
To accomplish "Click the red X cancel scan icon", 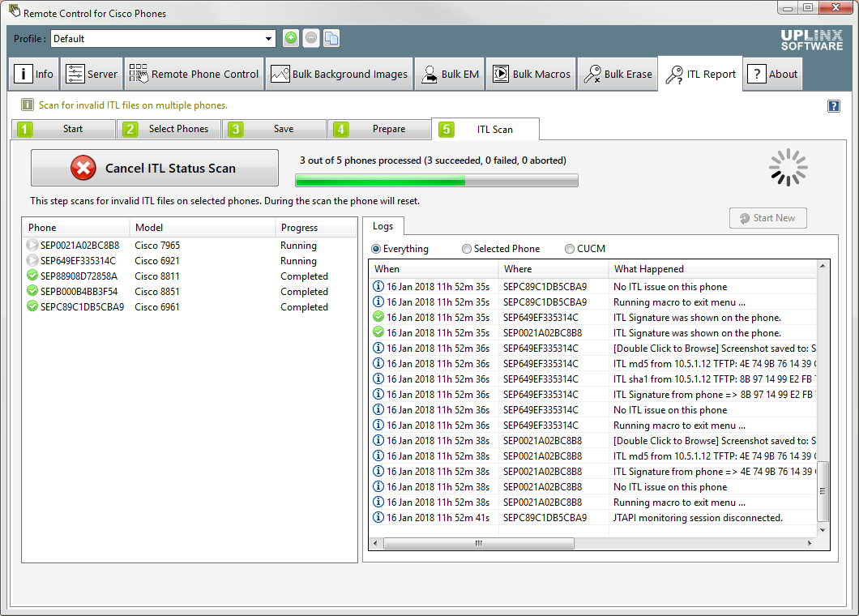I will tap(83, 168).
